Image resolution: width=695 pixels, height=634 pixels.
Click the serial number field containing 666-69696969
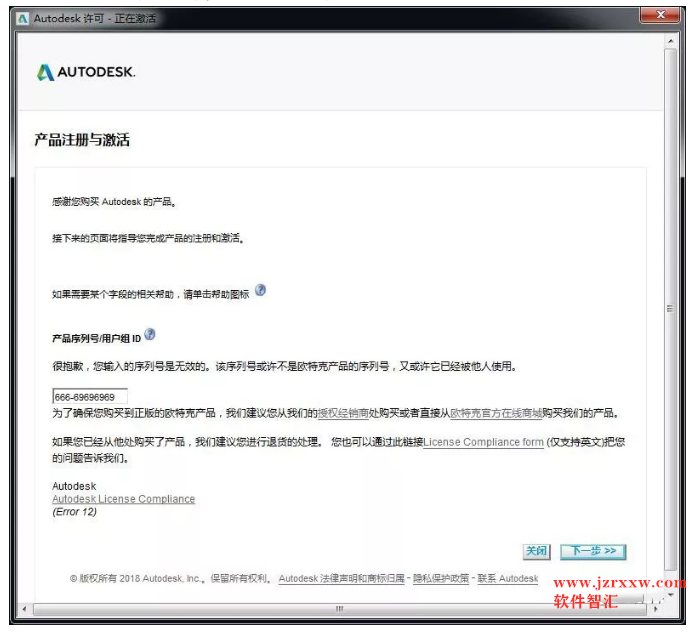pos(90,396)
